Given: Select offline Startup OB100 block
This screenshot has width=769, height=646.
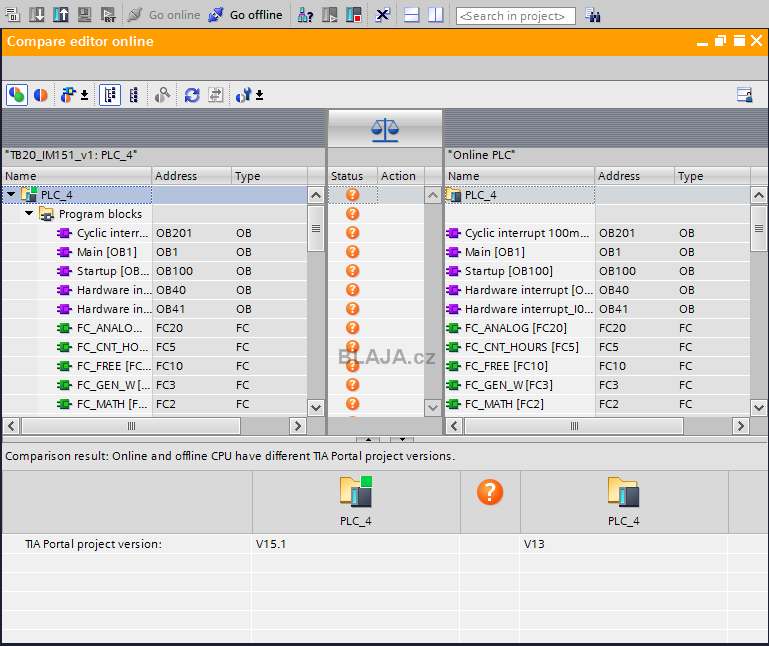Looking at the screenshot, I should click(x=113, y=271).
